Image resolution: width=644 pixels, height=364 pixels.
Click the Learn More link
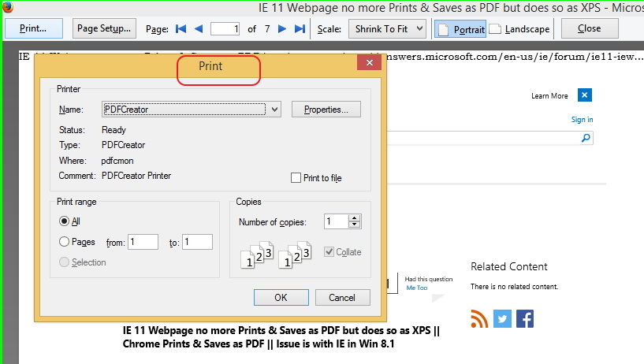549,95
